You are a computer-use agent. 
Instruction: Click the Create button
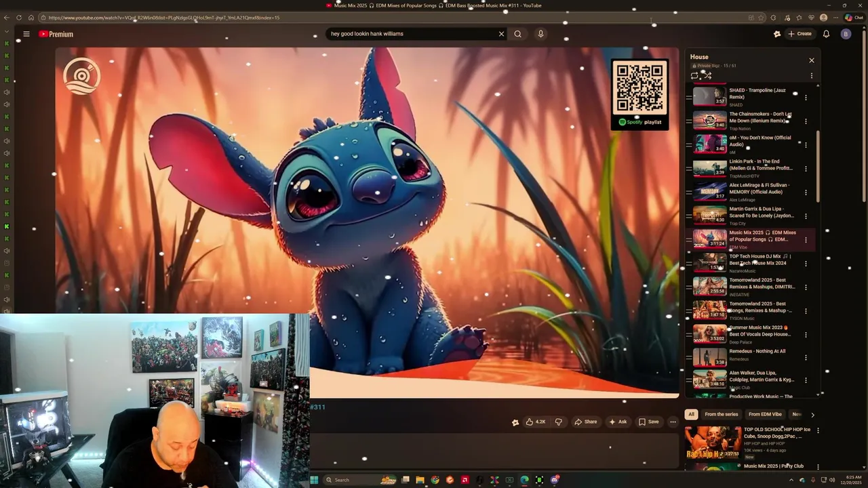pos(800,34)
